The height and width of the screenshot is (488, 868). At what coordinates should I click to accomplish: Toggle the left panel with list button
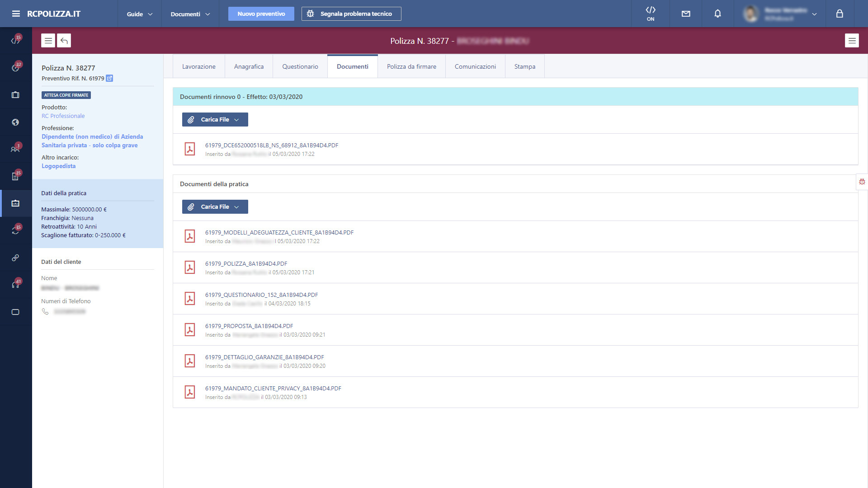[x=48, y=41]
